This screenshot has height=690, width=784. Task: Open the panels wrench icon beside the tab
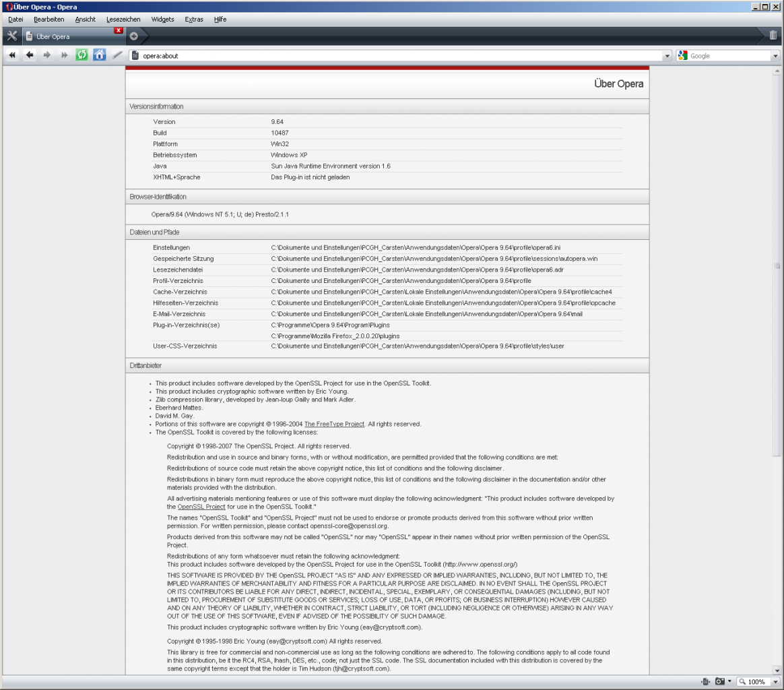click(x=11, y=36)
